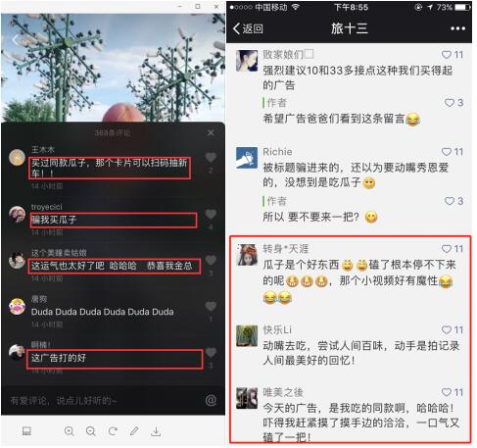Click the zoom in magnifier icon
477x448 pixels.
click(69, 431)
